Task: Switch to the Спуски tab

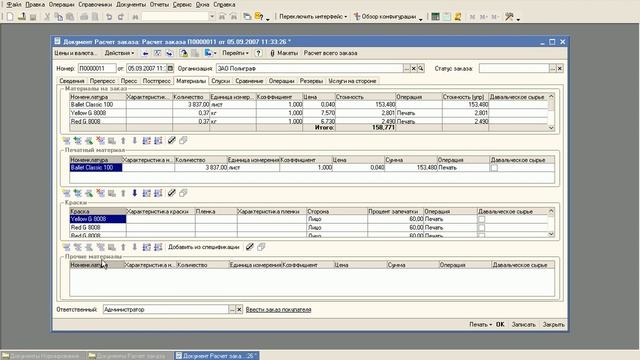Action: pos(220,81)
